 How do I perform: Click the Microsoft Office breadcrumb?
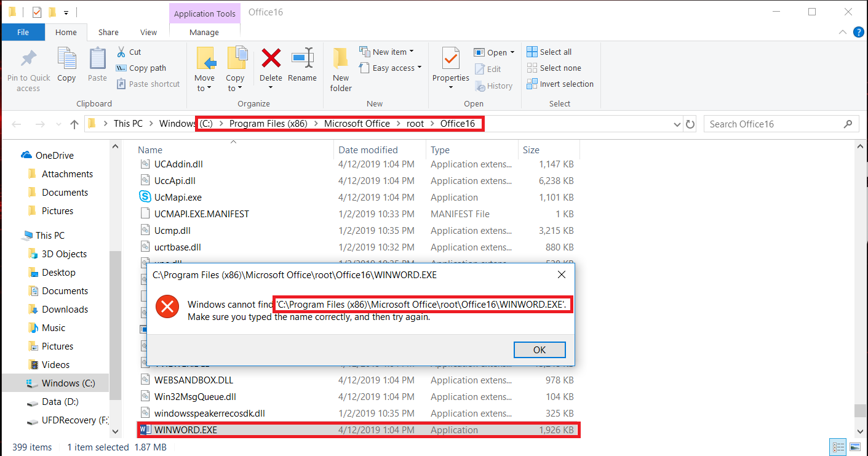357,124
